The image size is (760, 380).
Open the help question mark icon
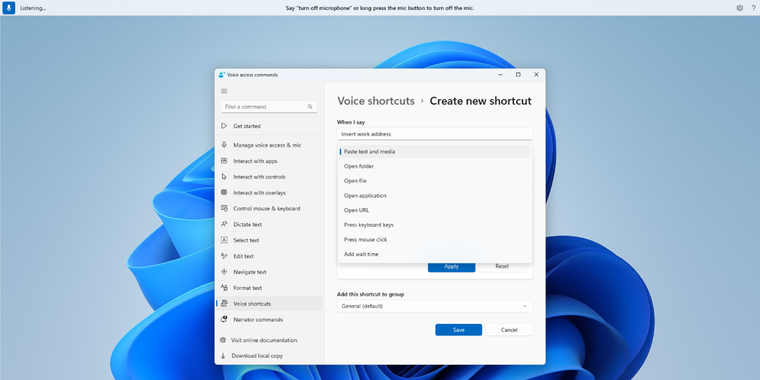click(x=753, y=8)
